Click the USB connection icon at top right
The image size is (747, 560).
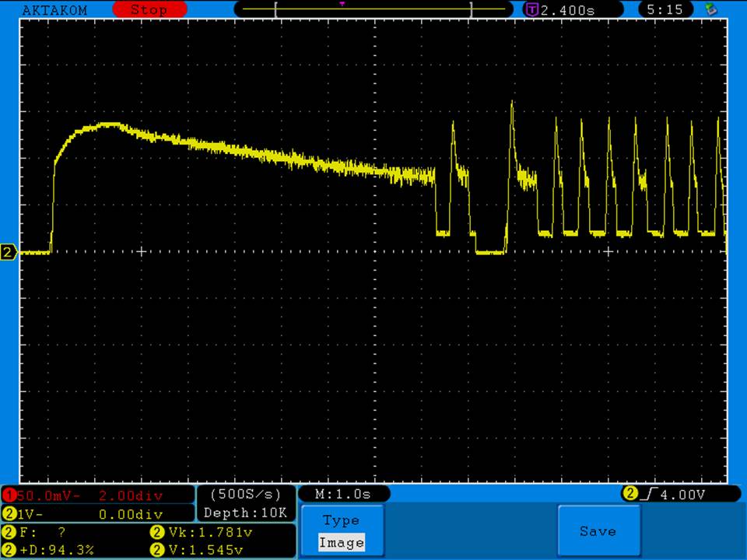tap(710, 10)
